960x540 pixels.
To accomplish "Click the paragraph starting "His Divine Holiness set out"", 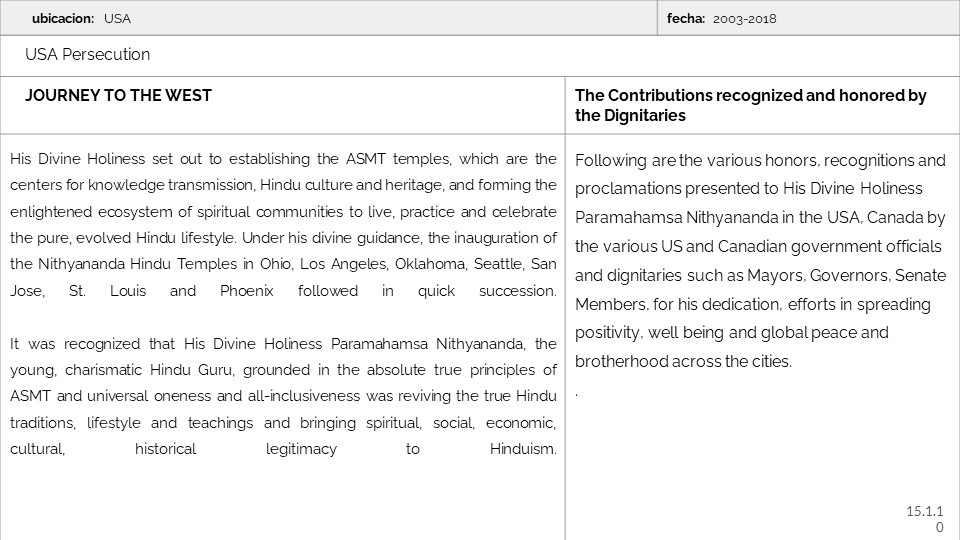I will (x=283, y=224).
